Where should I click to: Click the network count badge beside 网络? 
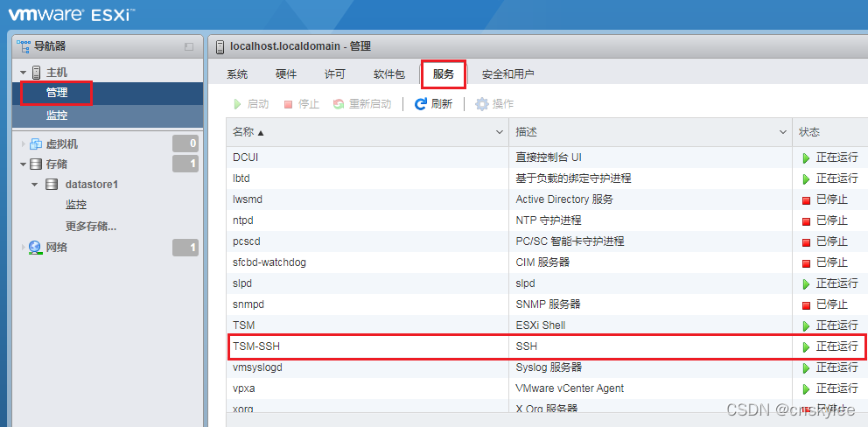[185, 248]
